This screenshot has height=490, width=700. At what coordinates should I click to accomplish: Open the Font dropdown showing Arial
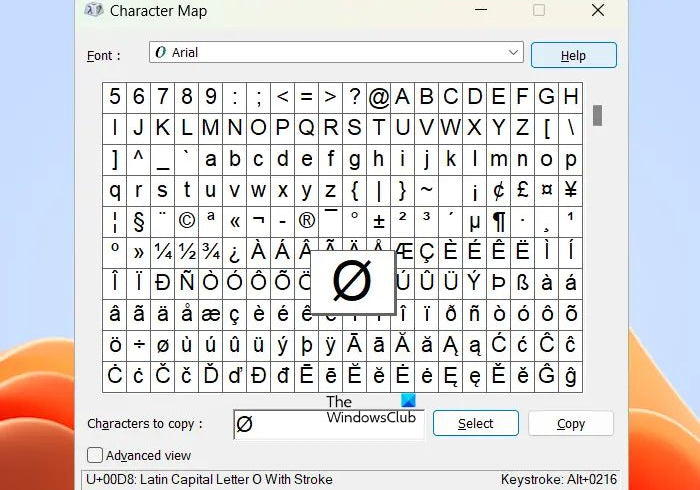click(x=336, y=52)
